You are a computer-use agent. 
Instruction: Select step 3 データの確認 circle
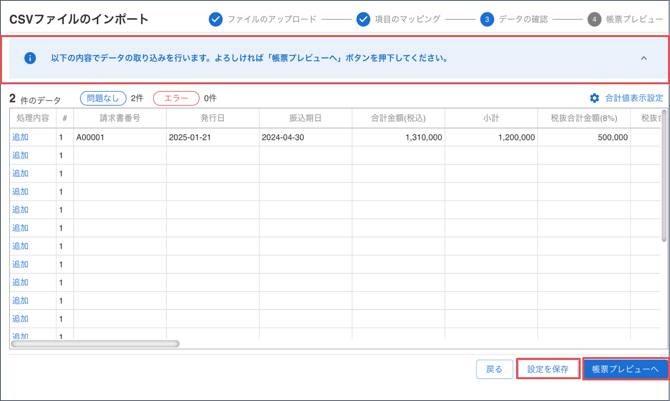point(487,19)
